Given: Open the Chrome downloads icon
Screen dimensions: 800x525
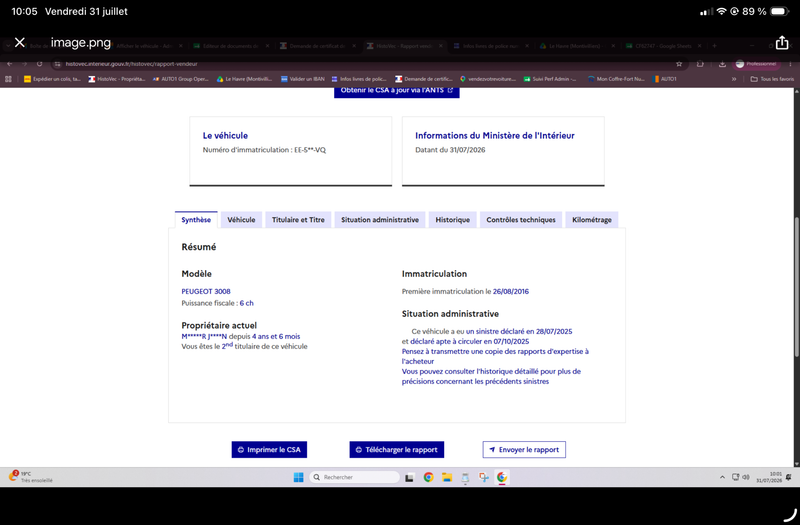Looking at the screenshot, I should pyautogui.click(x=722, y=64).
